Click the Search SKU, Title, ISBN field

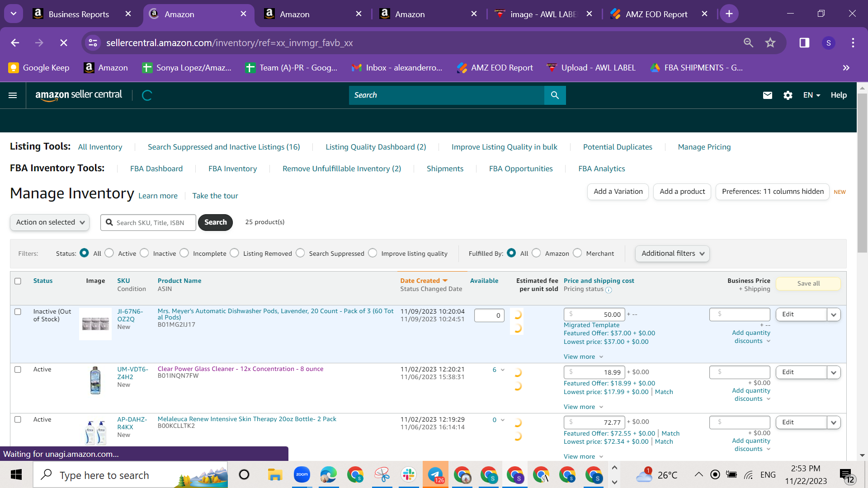[148, 223]
